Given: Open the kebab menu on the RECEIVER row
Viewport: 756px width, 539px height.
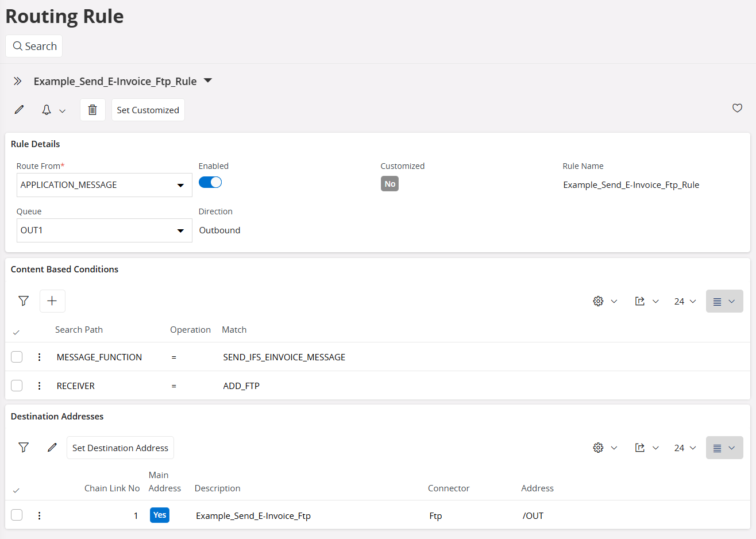Looking at the screenshot, I should [x=39, y=386].
